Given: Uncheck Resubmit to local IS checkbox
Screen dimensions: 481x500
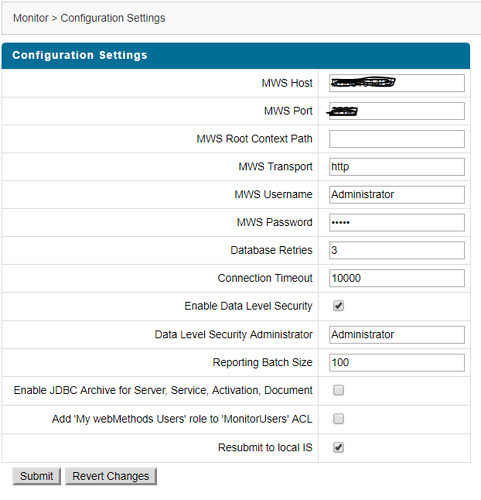Looking at the screenshot, I should [x=338, y=447].
